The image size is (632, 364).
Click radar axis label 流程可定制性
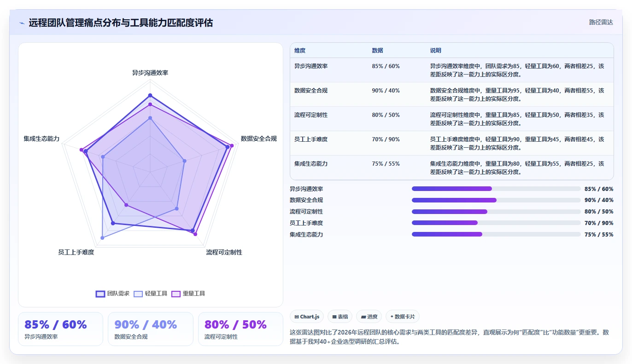pos(224,252)
